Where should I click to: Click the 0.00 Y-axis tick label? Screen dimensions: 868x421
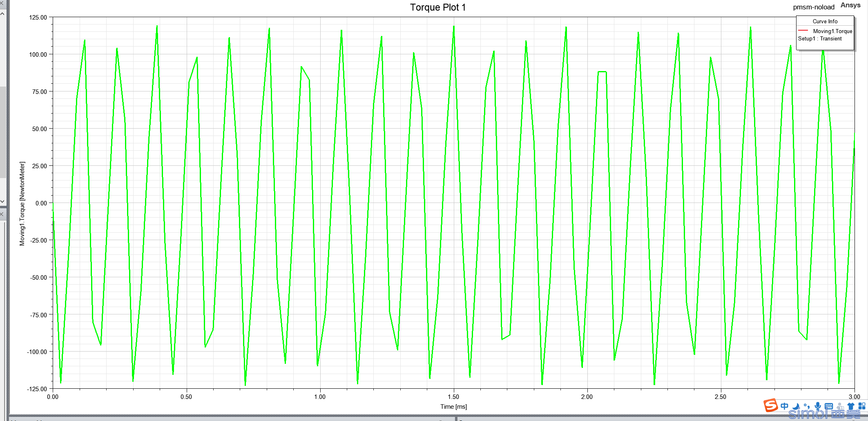click(41, 203)
